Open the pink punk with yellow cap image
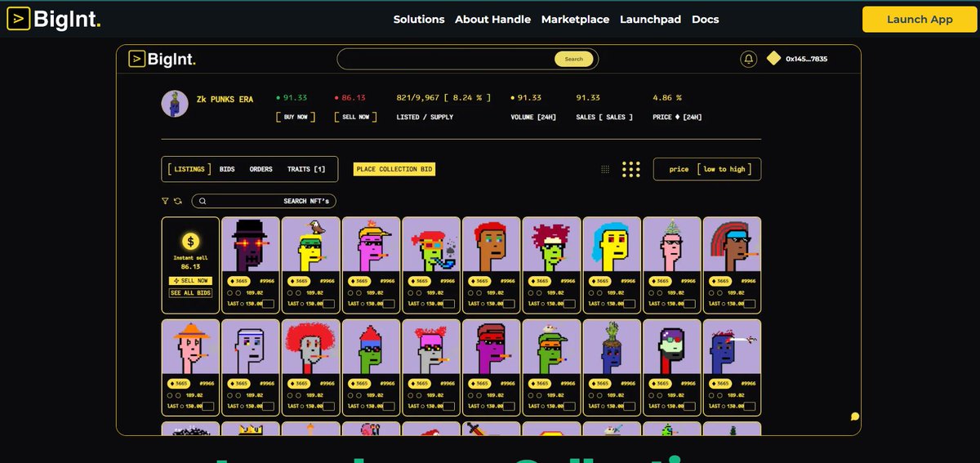The image size is (980, 463). pyautogui.click(x=372, y=244)
